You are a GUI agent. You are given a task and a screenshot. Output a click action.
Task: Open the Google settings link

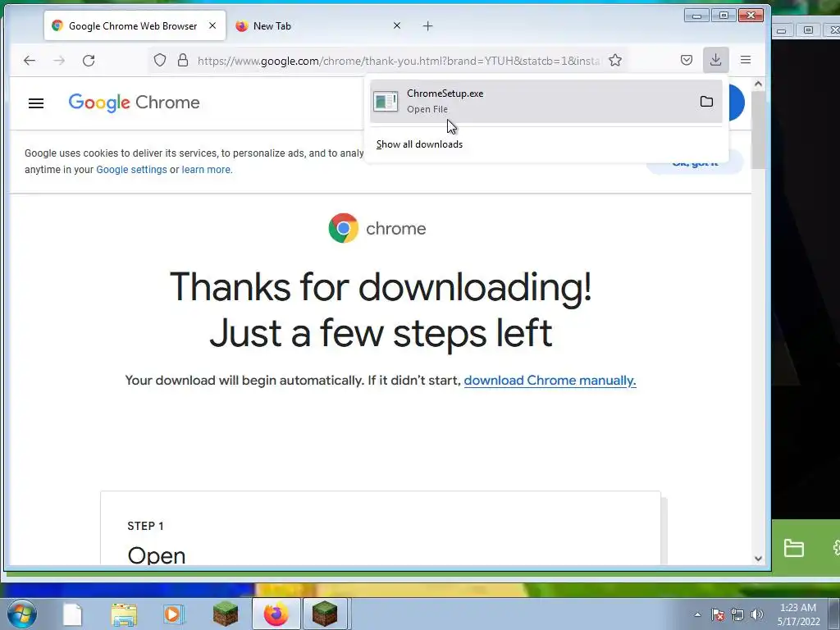pyautogui.click(x=131, y=169)
